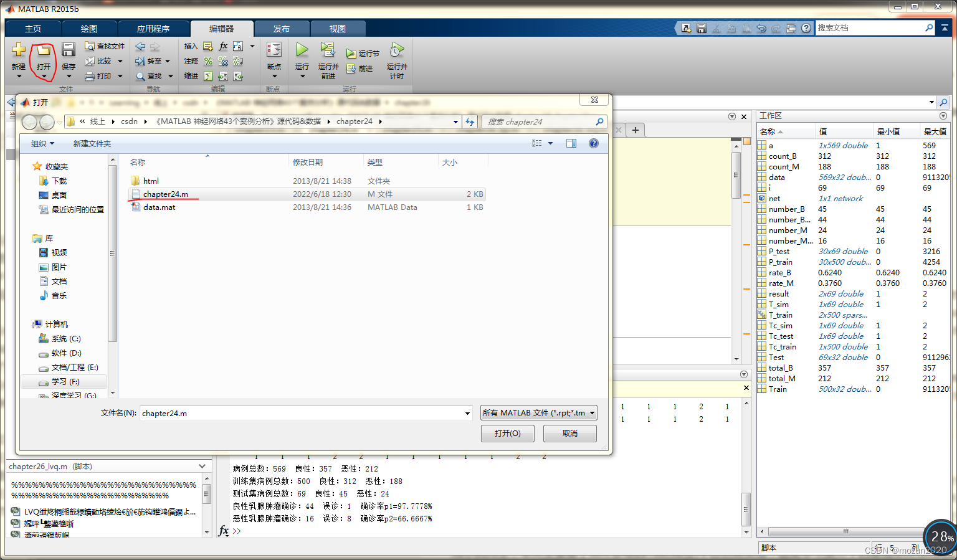The height and width of the screenshot is (560, 957).
Task: Click the green 运行 (Run) play icon
Action: click(x=302, y=50)
